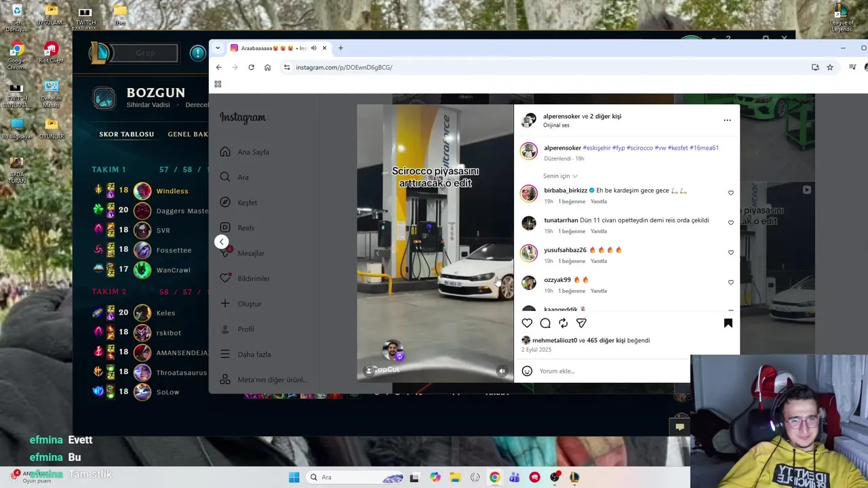Like the post with heart icon
Screen dimensions: 868x488
527,323
